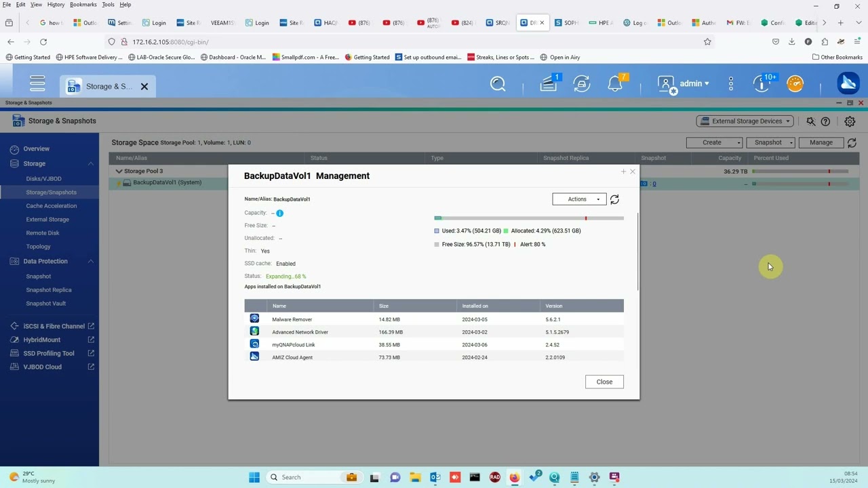868x488 pixels.
Task: Select Cache Acceleration in the sidebar
Action: point(52,205)
